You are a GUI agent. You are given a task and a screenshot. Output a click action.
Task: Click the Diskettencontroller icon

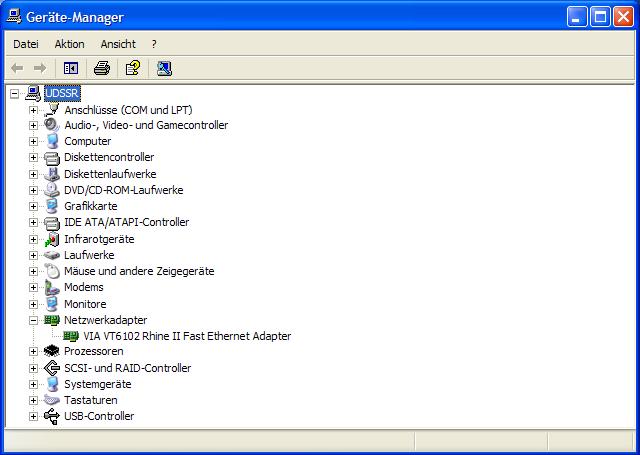pyautogui.click(x=52, y=158)
